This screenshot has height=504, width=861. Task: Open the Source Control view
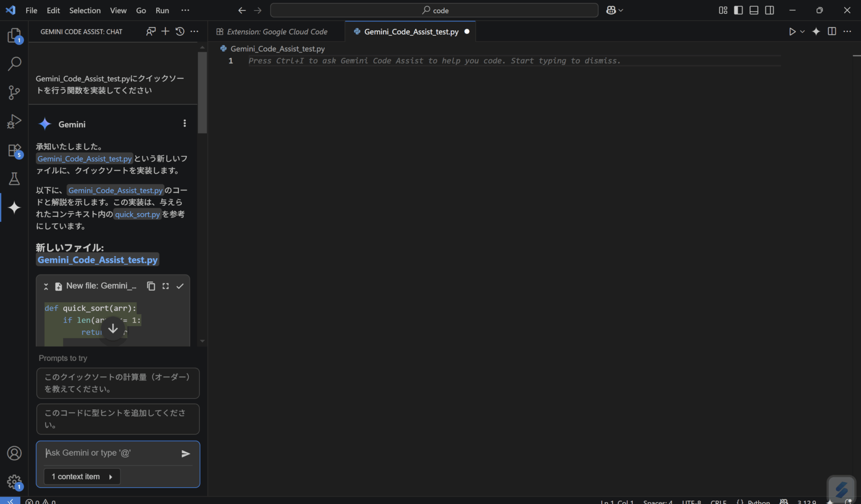pyautogui.click(x=14, y=92)
